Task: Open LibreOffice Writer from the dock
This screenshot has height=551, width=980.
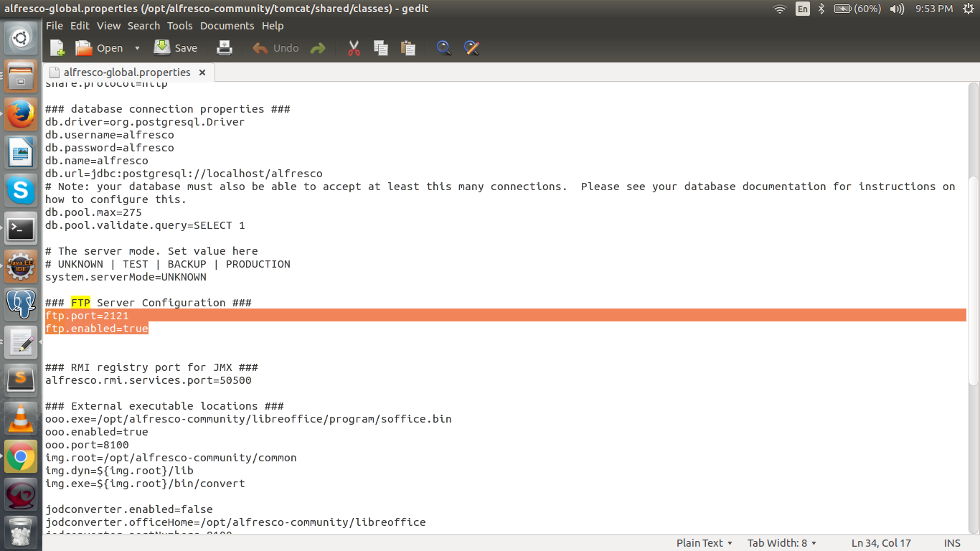Action: [x=21, y=152]
